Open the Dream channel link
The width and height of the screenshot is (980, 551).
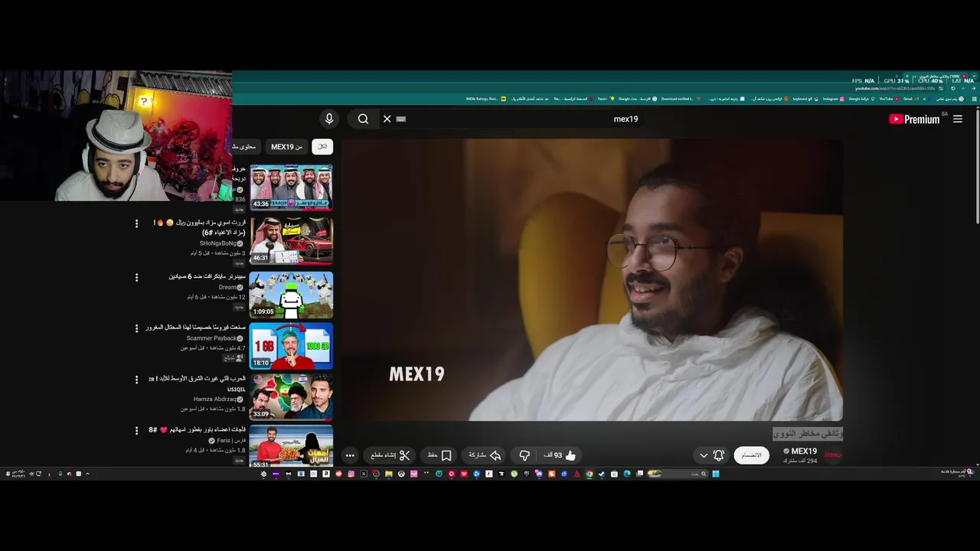pyautogui.click(x=227, y=287)
